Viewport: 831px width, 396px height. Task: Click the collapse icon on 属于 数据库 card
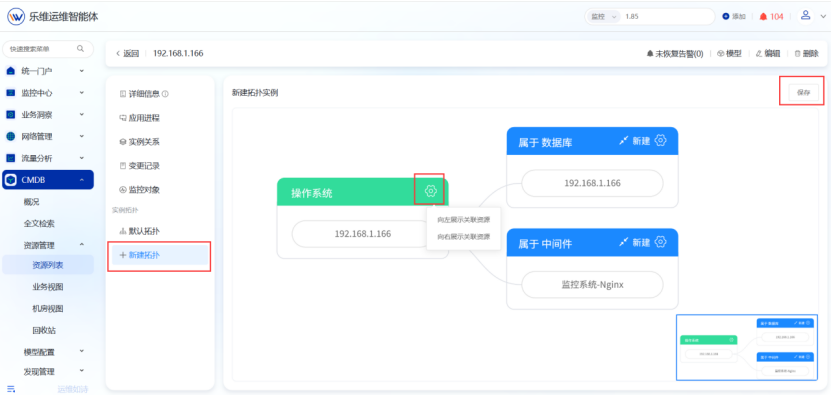click(x=623, y=140)
